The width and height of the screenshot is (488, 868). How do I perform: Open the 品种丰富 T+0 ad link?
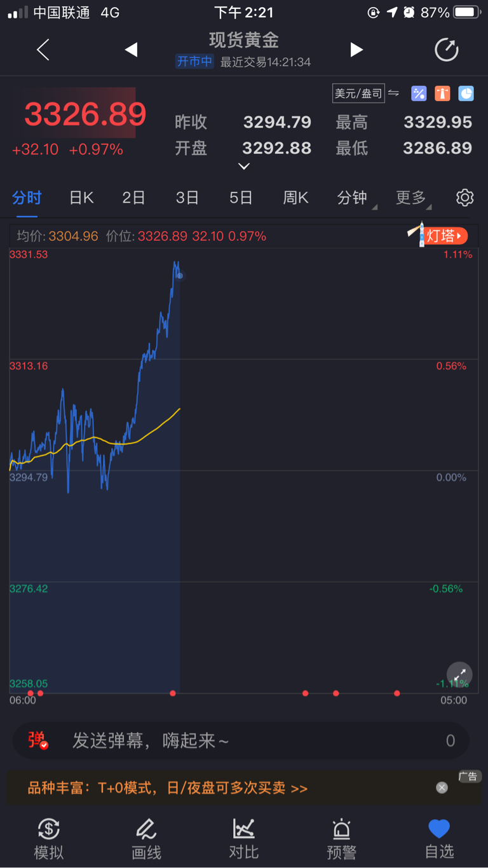point(168,789)
